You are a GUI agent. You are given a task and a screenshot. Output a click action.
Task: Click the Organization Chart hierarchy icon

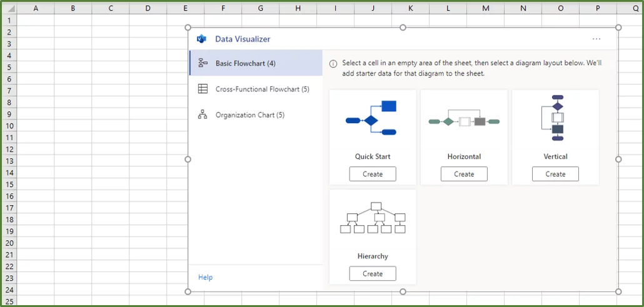point(203,115)
